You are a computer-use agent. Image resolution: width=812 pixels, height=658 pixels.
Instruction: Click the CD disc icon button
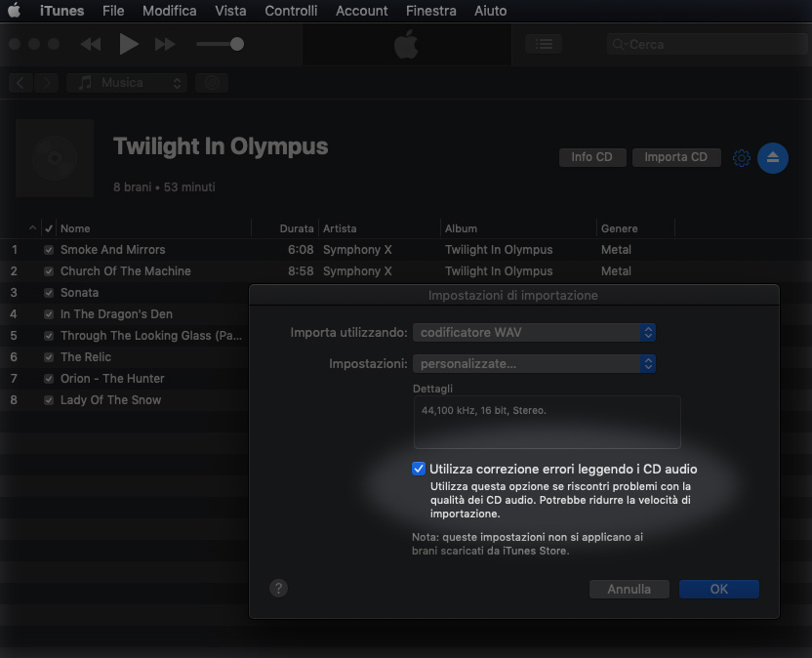[212, 83]
